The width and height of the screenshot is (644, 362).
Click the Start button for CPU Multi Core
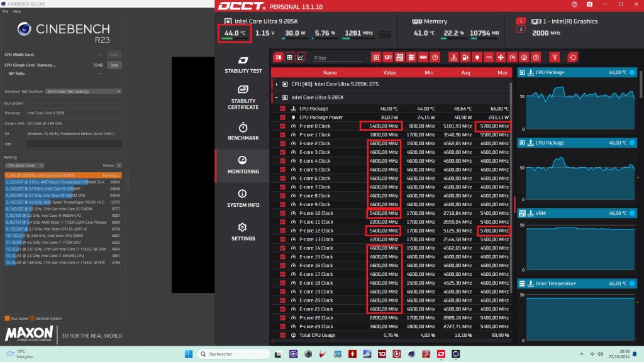[x=114, y=55]
